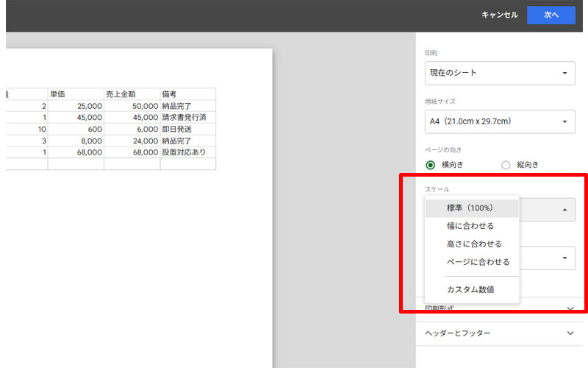Expand the ヘッダーとフッター section
Viewport: 588px width, 368px height.
click(500, 333)
